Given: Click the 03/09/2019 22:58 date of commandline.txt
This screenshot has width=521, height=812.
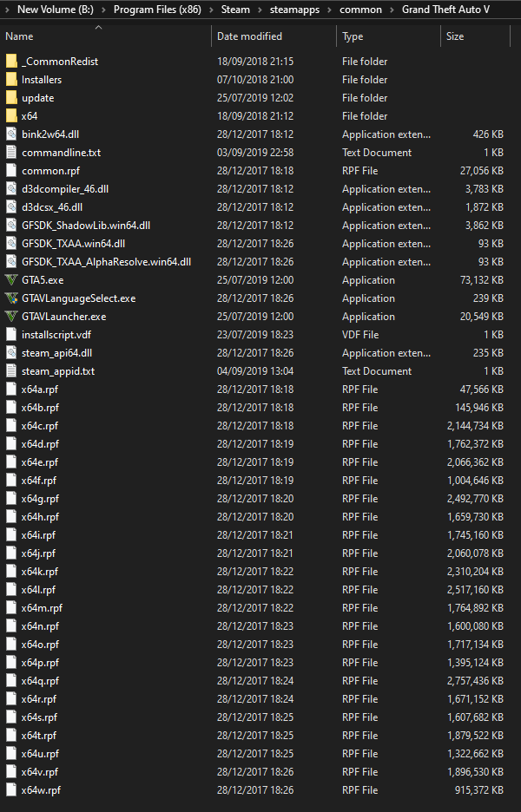Looking at the screenshot, I should click(x=255, y=153).
